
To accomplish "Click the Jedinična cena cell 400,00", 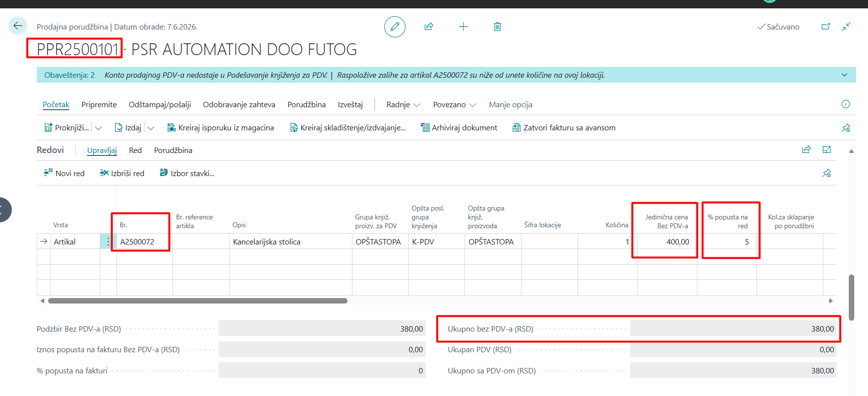I will (x=667, y=242).
